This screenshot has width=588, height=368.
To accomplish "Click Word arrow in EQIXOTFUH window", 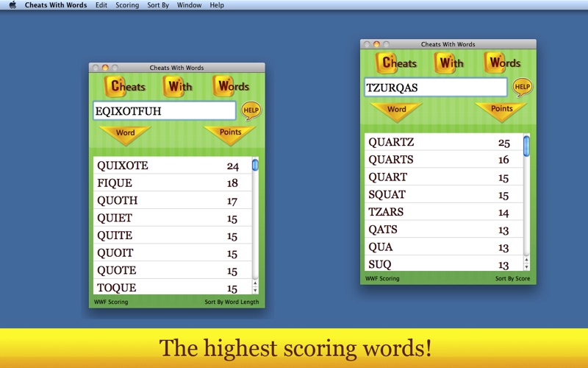I will pos(125,135).
